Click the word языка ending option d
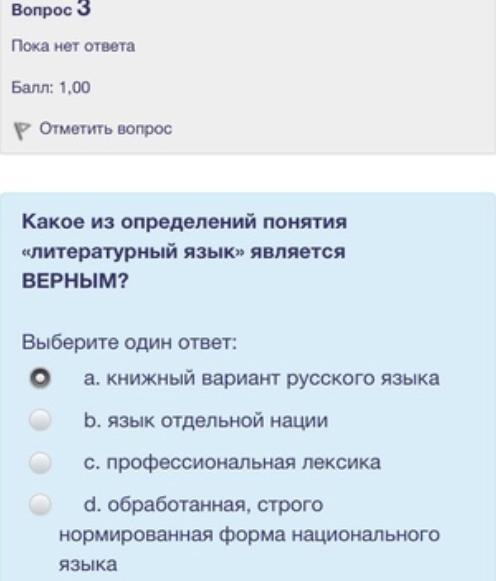Image resolution: width=496 pixels, height=581 pixels. pyautogui.click(x=88, y=565)
